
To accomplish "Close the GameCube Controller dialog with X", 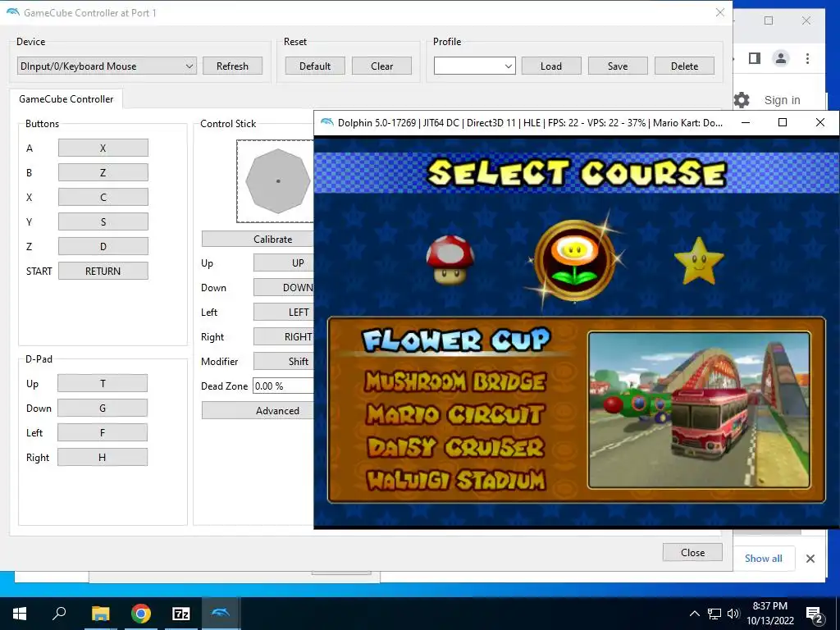I will pyautogui.click(x=720, y=12).
